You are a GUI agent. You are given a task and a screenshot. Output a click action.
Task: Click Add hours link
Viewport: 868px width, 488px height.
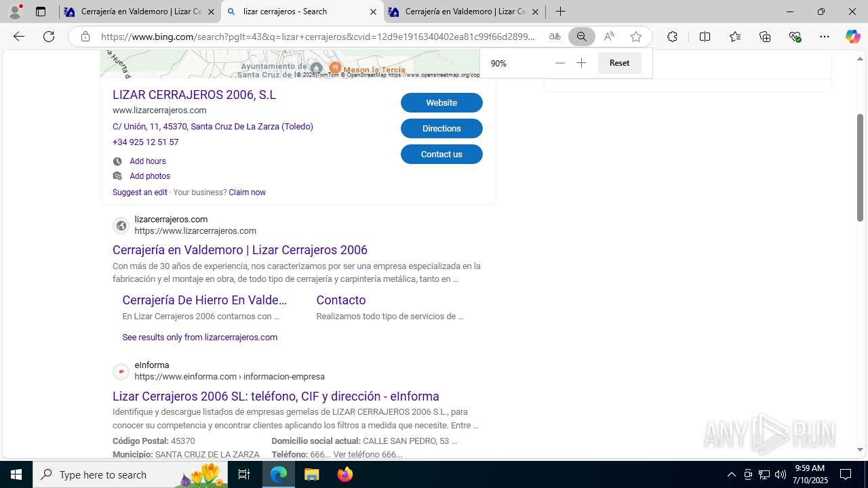tap(148, 161)
